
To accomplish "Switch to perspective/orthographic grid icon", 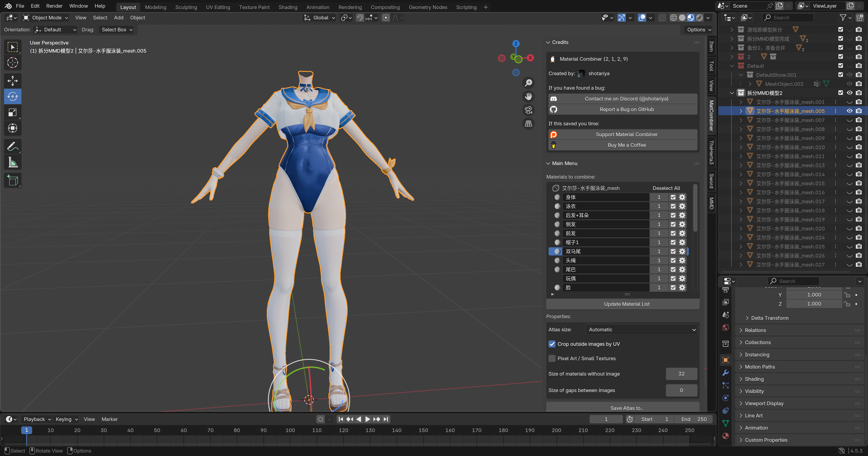I will [x=528, y=124].
